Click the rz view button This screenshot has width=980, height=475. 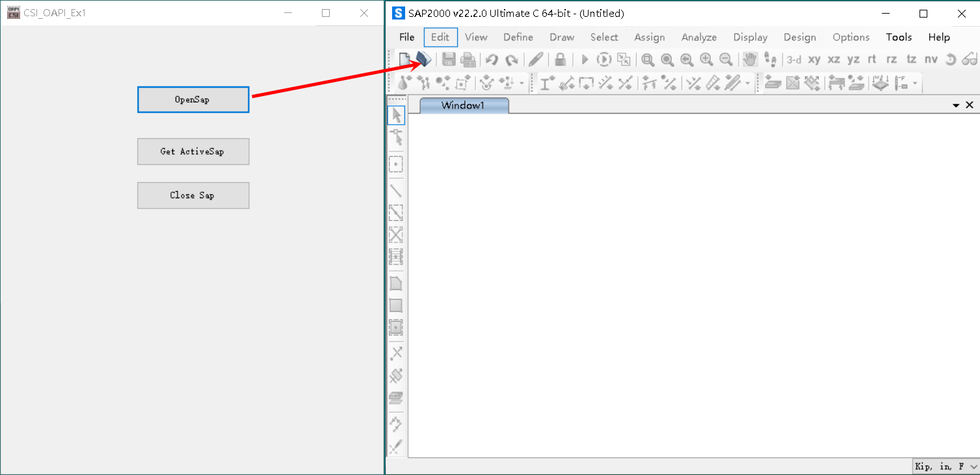[x=892, y=60]
